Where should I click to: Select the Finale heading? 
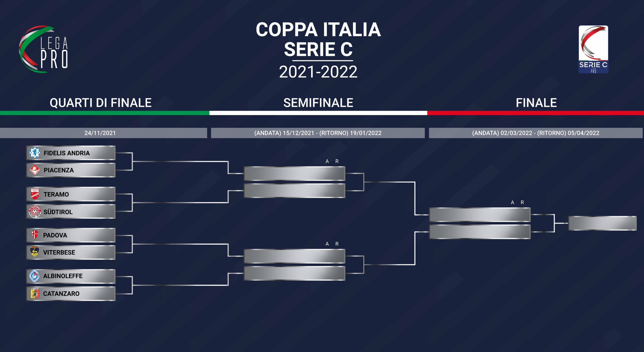click(x=536, y=103)
